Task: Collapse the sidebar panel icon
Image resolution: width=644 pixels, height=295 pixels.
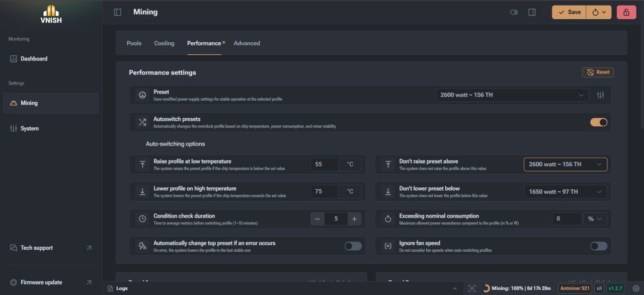Action: tap(118, 12)
